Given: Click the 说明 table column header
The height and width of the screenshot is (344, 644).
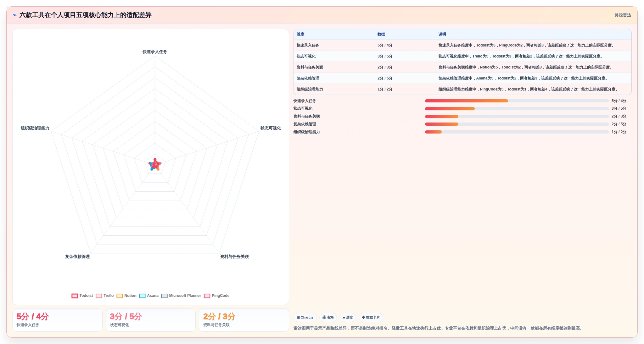Looking at the screenshot, I should (x=442, y=34).
